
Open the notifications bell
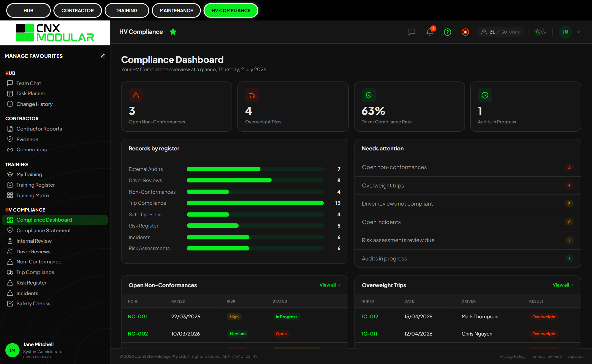[430, 32]
